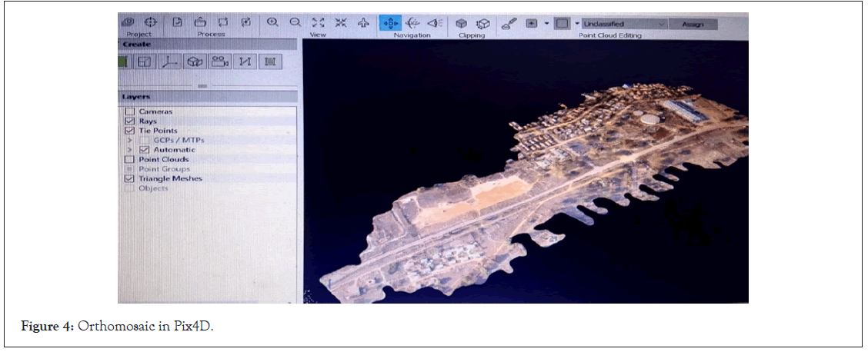Select the standard pan navigation mode icon
This screenshot has width=868, height=352.
coord(389,23)
